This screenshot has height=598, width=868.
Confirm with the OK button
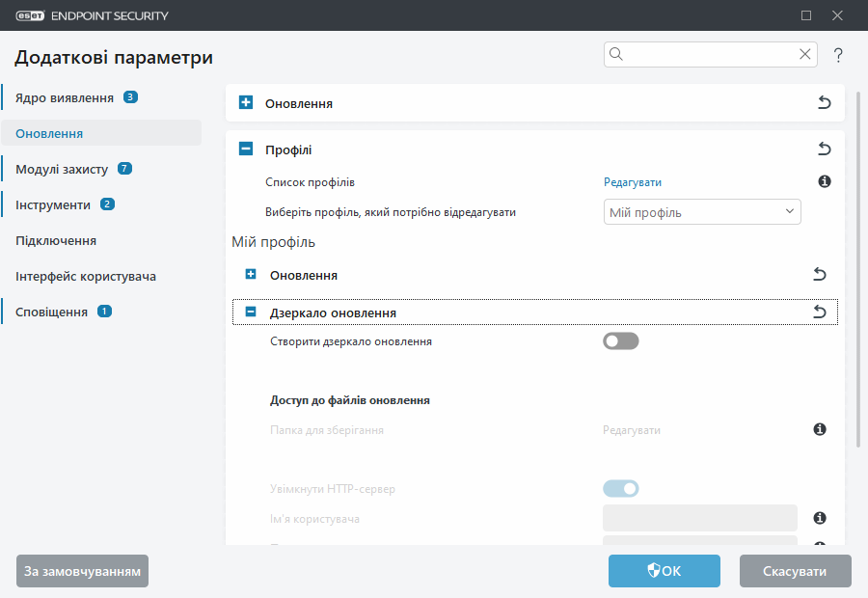tap(665, 571)
